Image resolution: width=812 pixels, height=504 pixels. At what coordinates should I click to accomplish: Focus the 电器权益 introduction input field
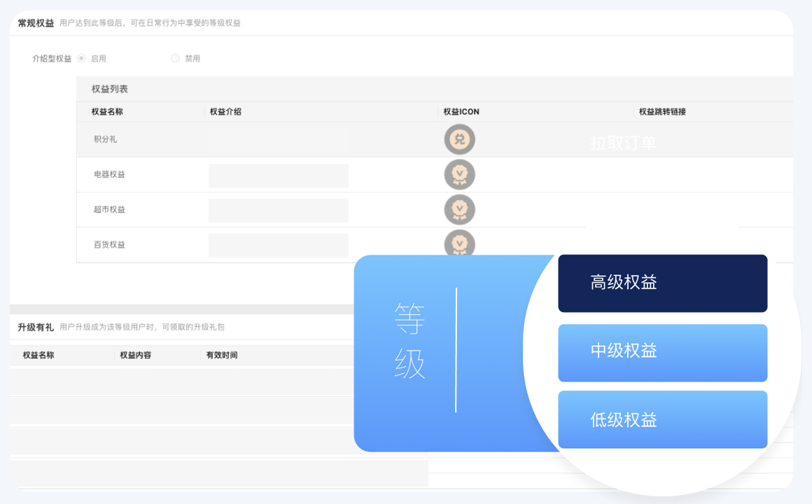(278, 176)
